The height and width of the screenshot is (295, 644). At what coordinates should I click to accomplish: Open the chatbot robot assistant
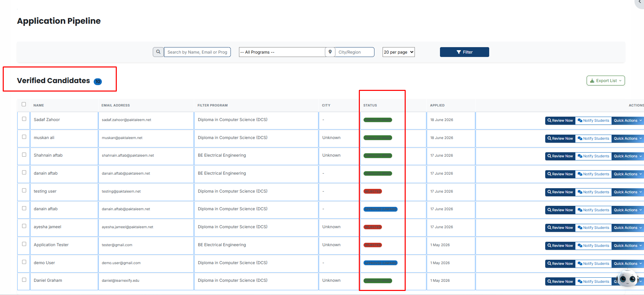click(627, 279)
